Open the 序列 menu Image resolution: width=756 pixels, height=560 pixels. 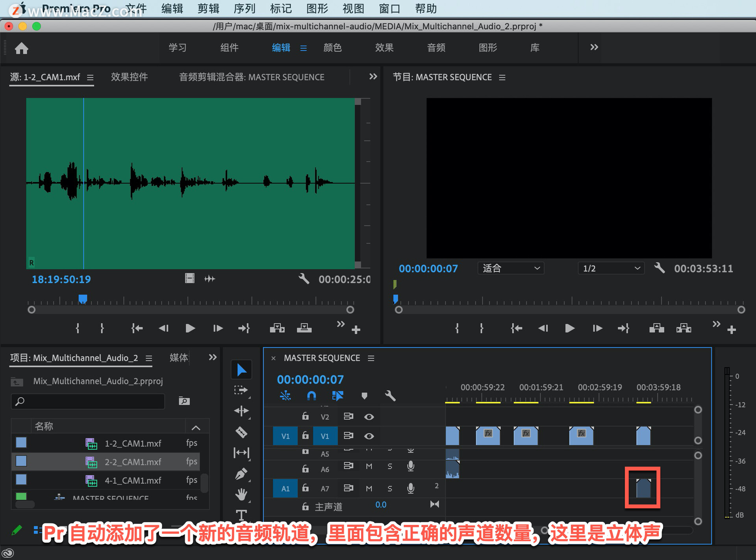click(x=245, y=8)
